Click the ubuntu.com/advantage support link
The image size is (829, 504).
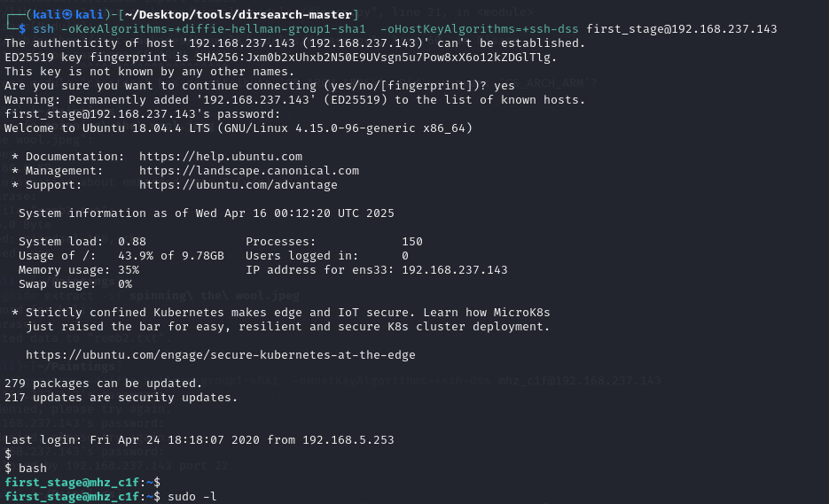pyautogui.click(x=238, y=185)
